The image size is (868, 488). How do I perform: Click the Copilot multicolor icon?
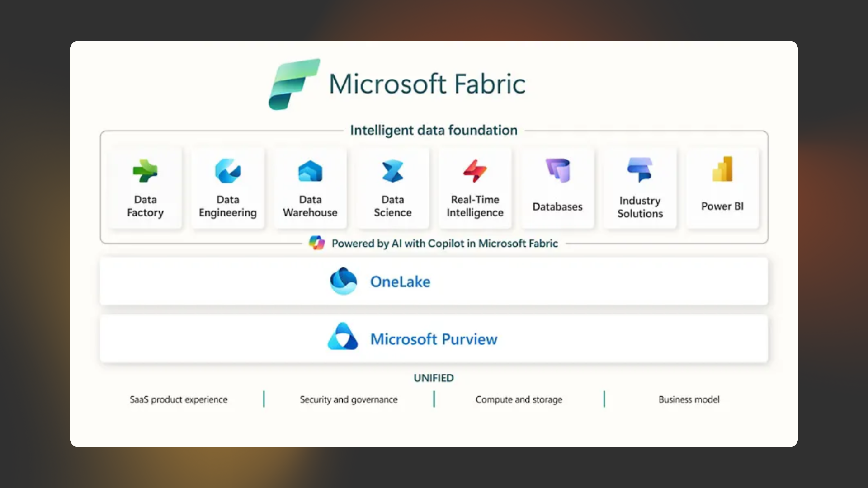coord(316,243)
